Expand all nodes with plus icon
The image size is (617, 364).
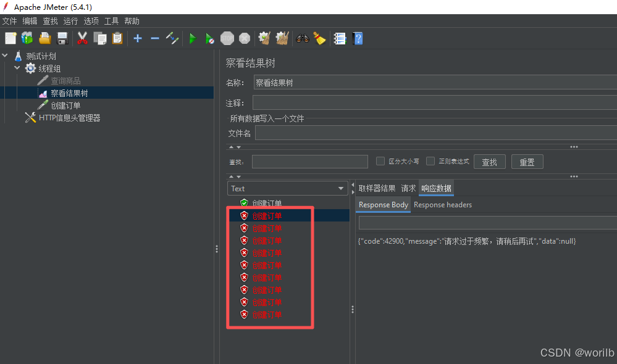[138, 38]
